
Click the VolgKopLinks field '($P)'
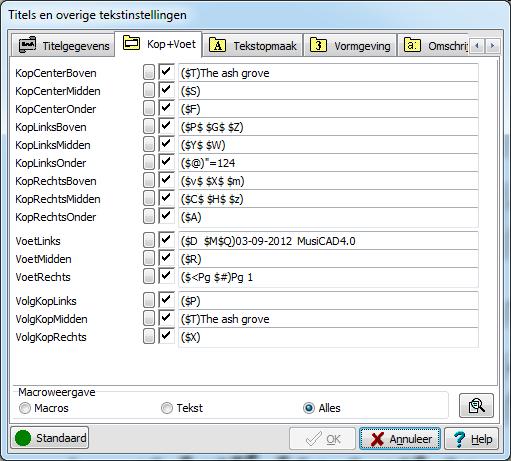point(328,301)
